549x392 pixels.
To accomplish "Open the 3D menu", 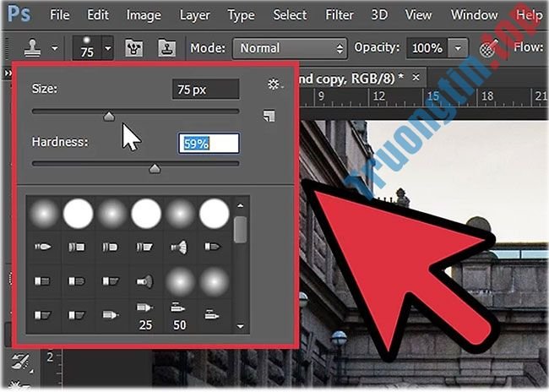I will pos(379,15).
